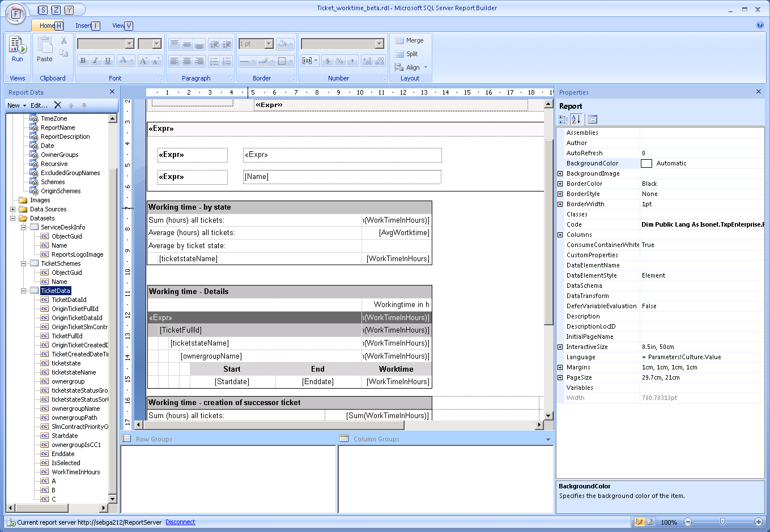Run the report preview
The image size is (770, 532).
[18, 49]
